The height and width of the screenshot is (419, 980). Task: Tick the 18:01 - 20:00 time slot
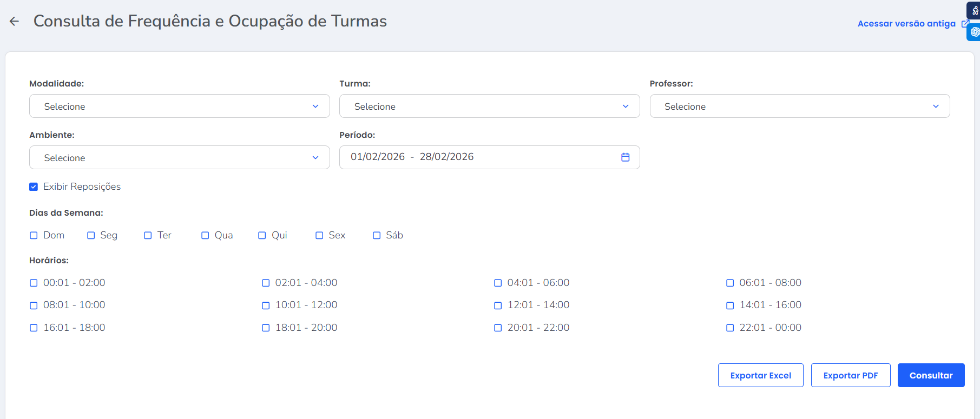point(266,328)
